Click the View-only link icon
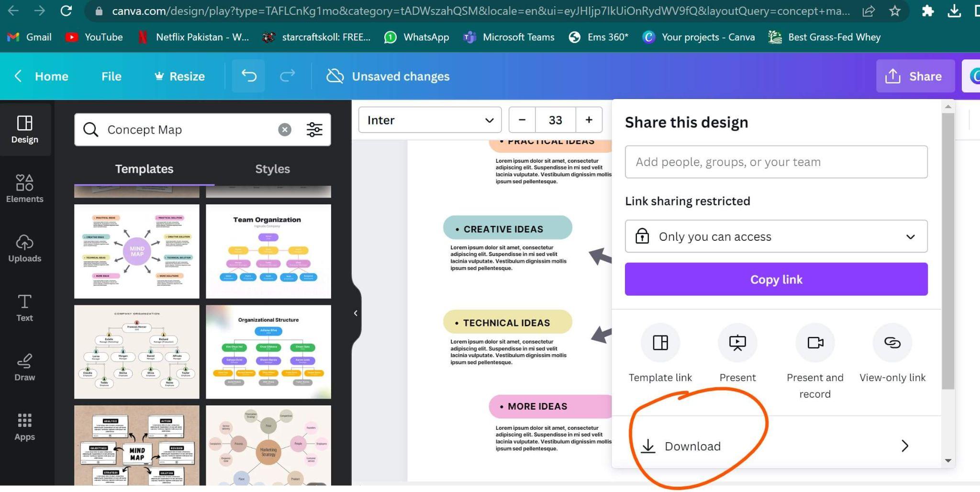 [892, 343]
